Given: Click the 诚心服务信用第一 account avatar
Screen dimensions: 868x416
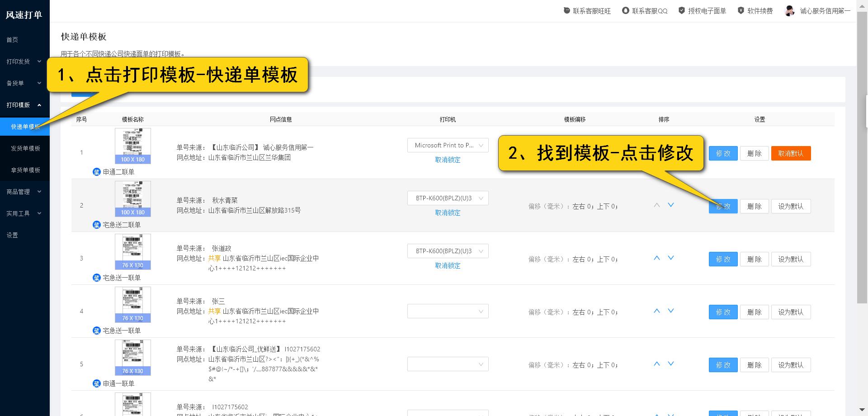Looking at the screenshot, I should point(789,11).
